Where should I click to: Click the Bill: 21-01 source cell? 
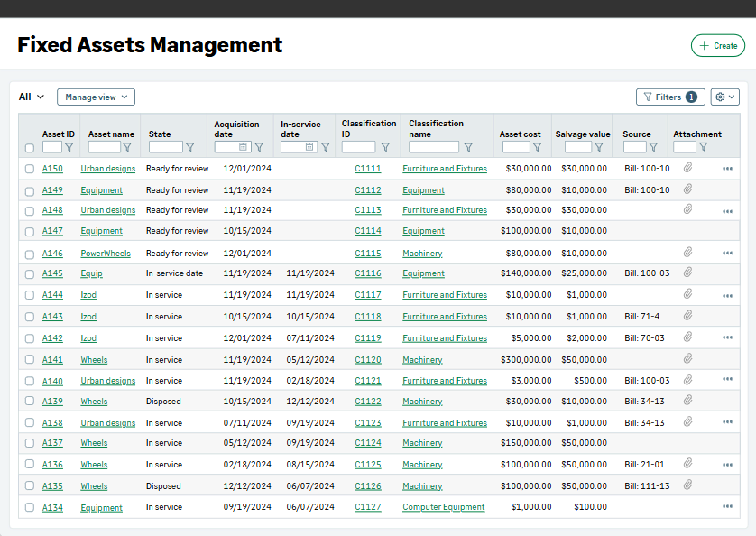(645, 465)
